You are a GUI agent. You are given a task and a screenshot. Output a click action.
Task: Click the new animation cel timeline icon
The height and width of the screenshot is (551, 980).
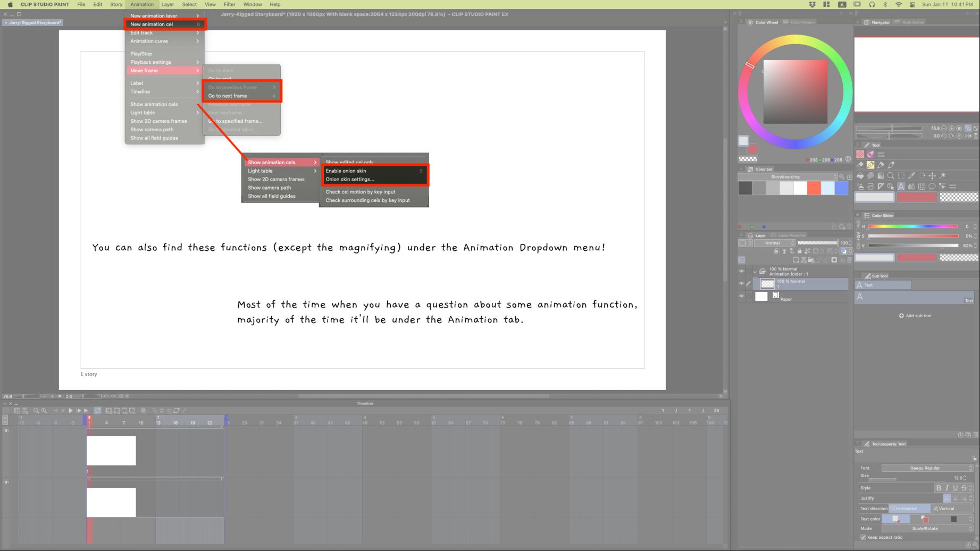[117, 411]
